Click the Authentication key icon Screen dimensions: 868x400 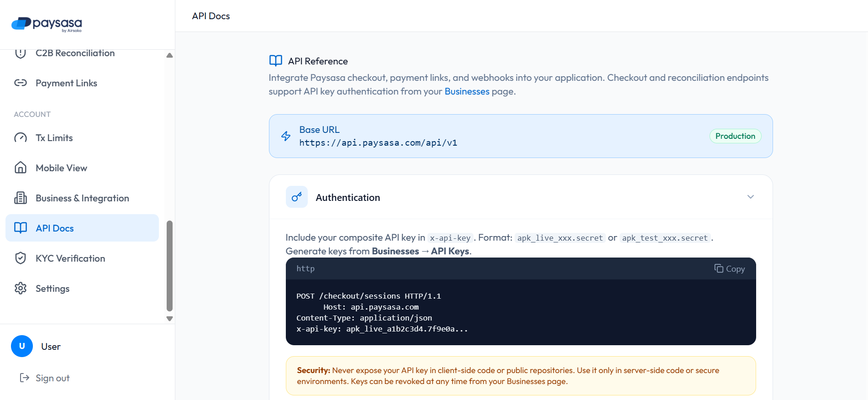tap(297, 197)
